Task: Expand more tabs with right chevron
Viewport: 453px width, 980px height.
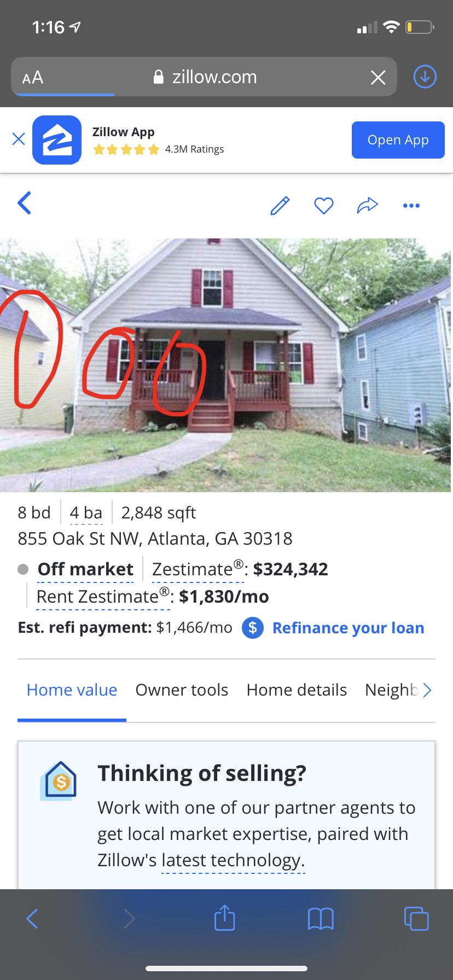Action: tap(427, 690)
